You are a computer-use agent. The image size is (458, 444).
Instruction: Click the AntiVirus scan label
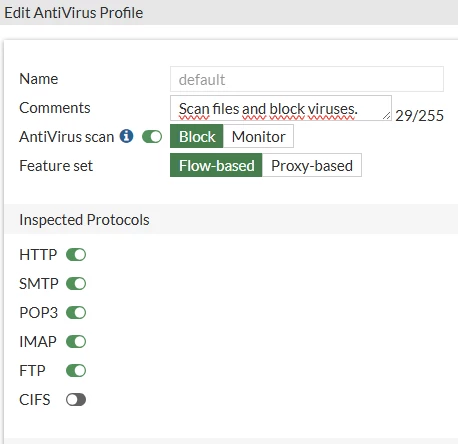click(67, 137)
